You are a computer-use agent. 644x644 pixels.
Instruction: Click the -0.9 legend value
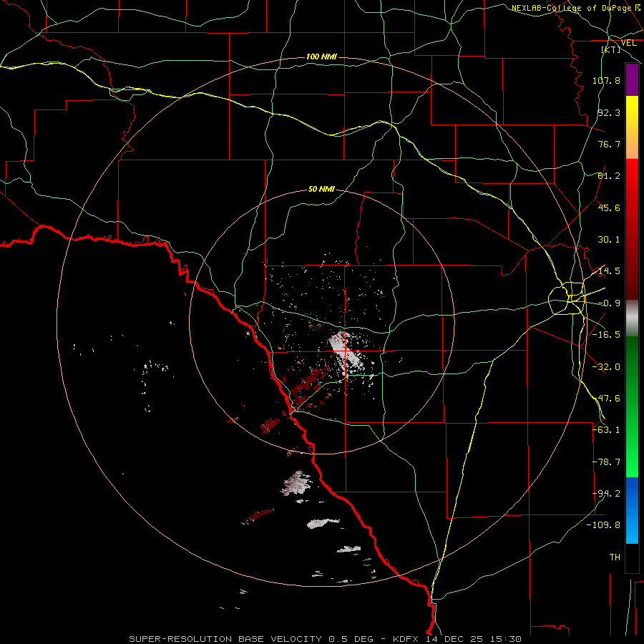[x=609, y=303]
